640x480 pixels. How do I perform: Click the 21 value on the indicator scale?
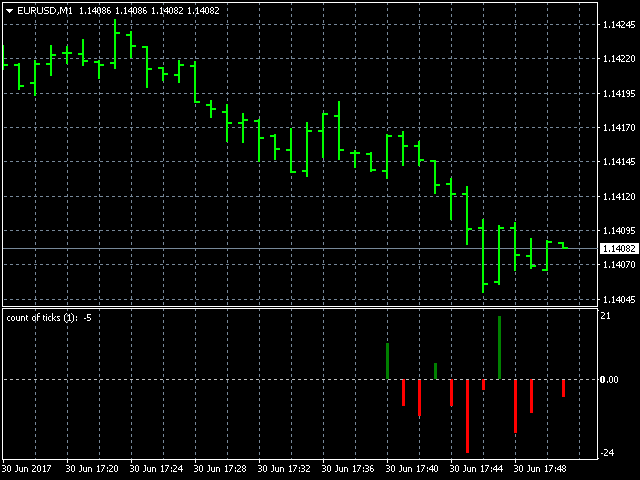pyautogui.click(x=606, y=316)
